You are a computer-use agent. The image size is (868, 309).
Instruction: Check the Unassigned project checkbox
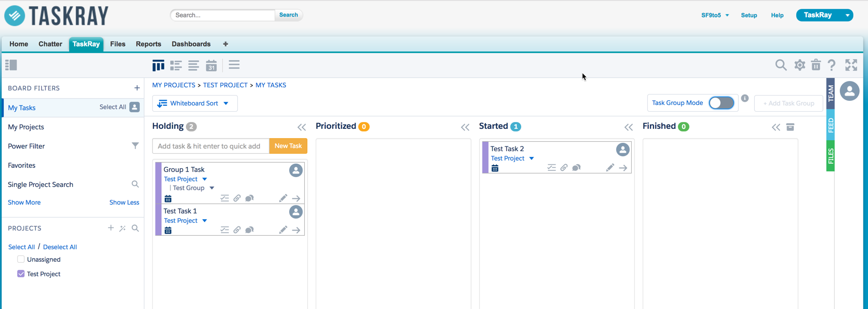click(21, 259)
